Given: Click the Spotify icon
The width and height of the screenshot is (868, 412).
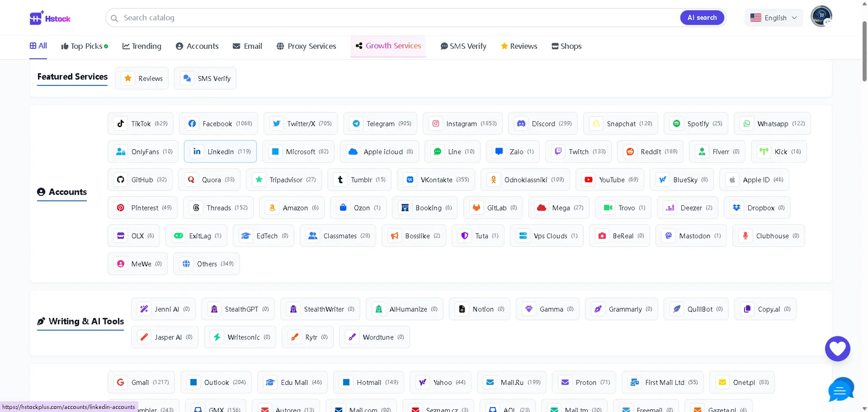Looking at the screenshot, I should click(x=676, y=123).
